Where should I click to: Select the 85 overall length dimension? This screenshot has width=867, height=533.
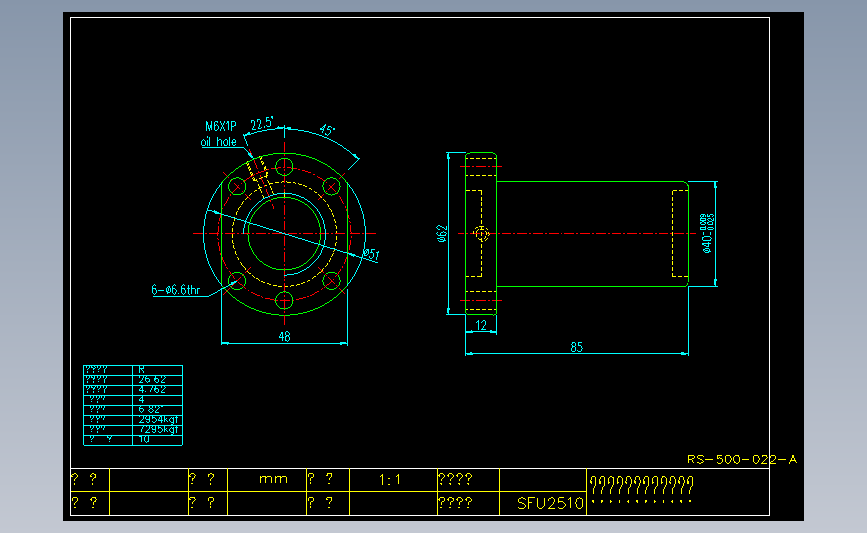pyautogui.click(x=576, y=347)
